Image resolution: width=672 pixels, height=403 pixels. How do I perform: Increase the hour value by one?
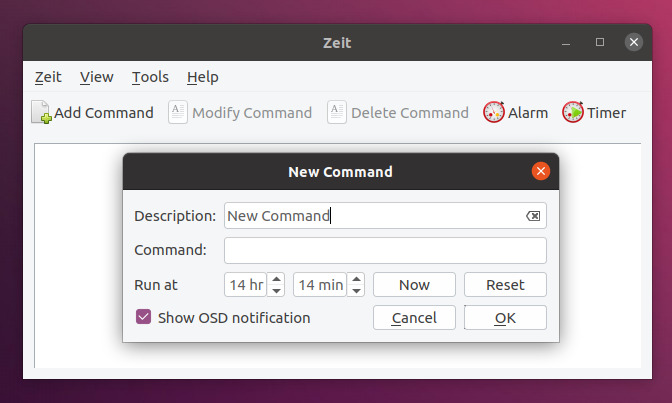277,279
